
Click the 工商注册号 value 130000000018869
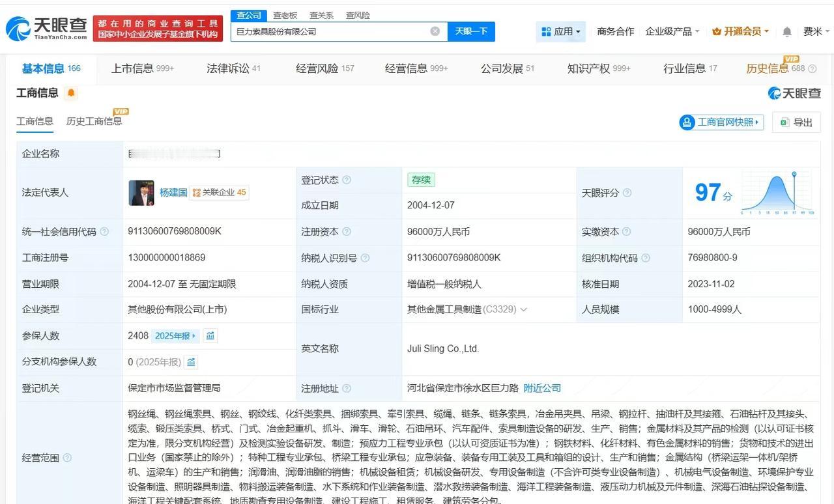click(167, 258)
